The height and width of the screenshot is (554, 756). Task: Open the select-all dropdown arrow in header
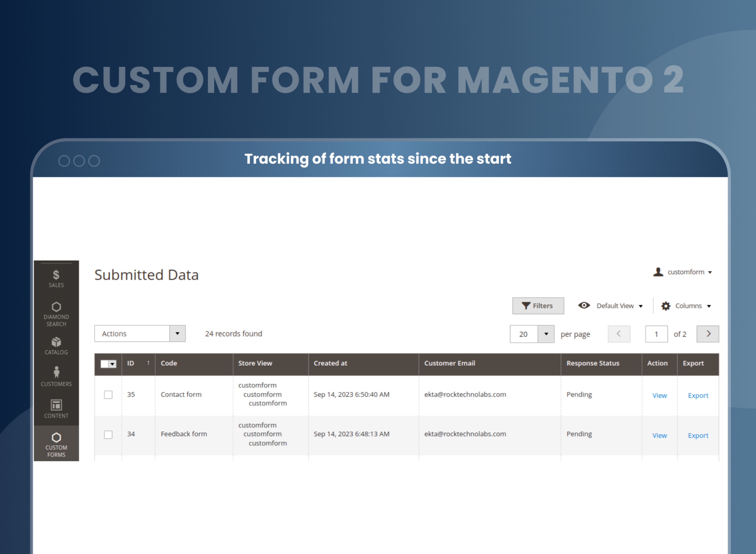[112, 364]
